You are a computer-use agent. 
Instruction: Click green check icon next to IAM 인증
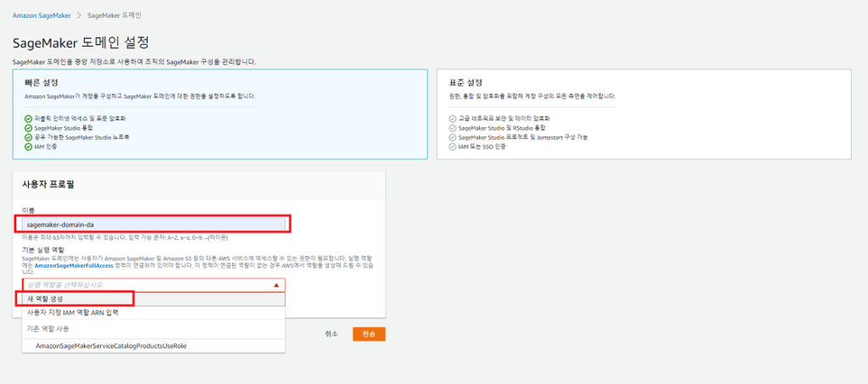(x=28, y=147)
